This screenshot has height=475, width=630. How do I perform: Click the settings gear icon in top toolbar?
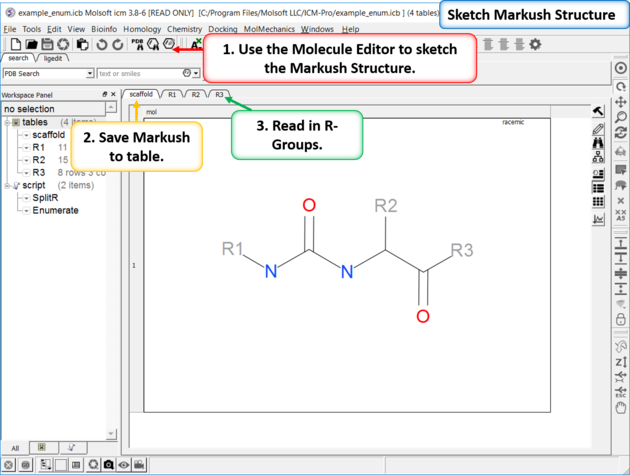[535, 45]
